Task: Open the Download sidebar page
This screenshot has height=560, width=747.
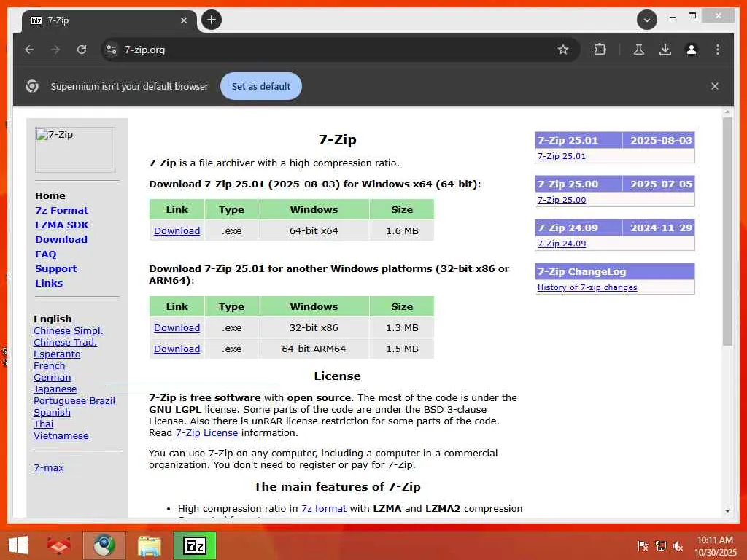Action: [61, 239]
